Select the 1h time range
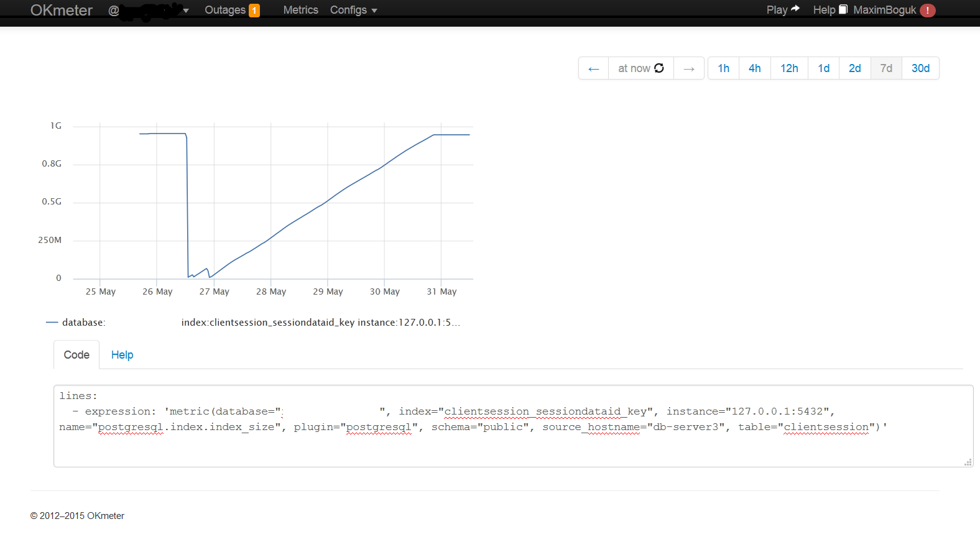Image resolution: width=980 pixels, height=537 pixels. (x=723, y=68)
